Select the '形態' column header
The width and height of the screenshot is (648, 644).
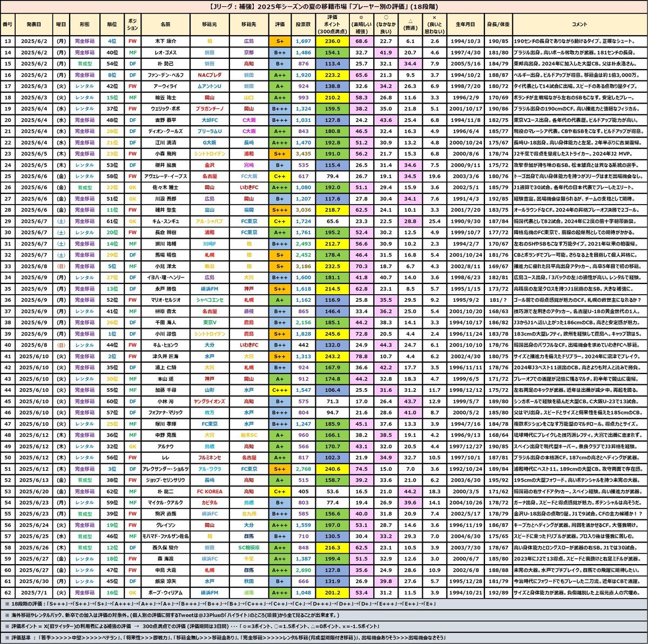(x=84, y=24)
